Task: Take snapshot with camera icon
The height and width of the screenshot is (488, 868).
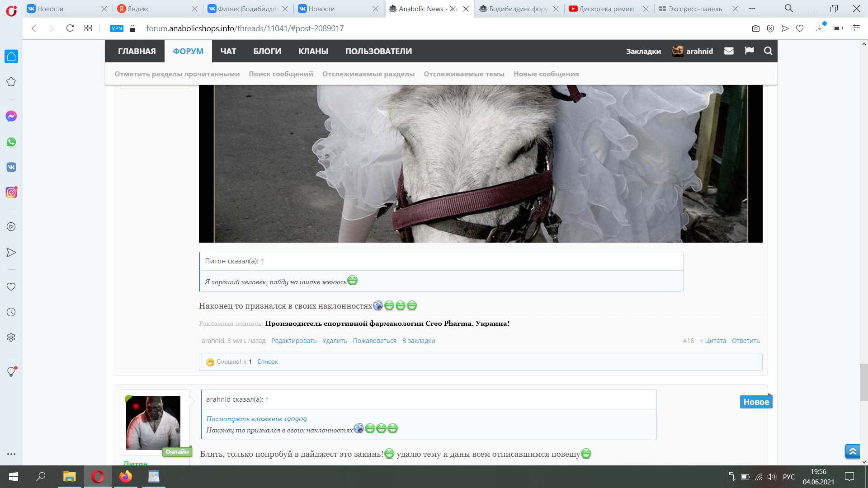Action: click(x=755, y=28)
